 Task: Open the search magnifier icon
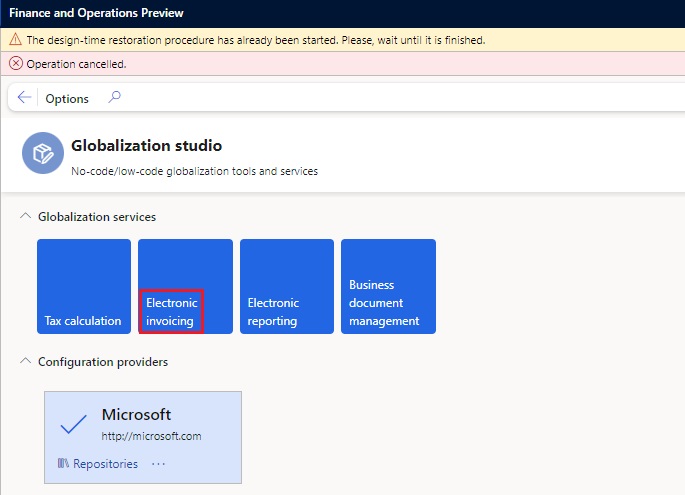pos(114,97)
